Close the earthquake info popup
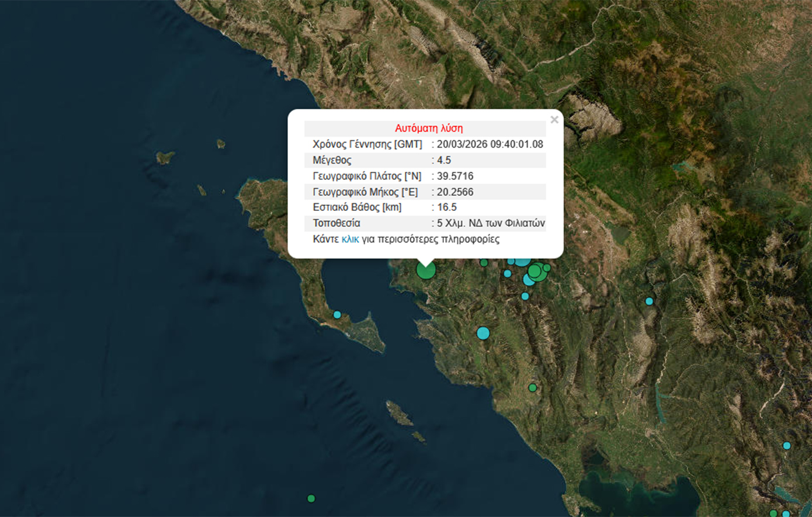The height and width of the screenshot is (517, 812). coord(554,120)
